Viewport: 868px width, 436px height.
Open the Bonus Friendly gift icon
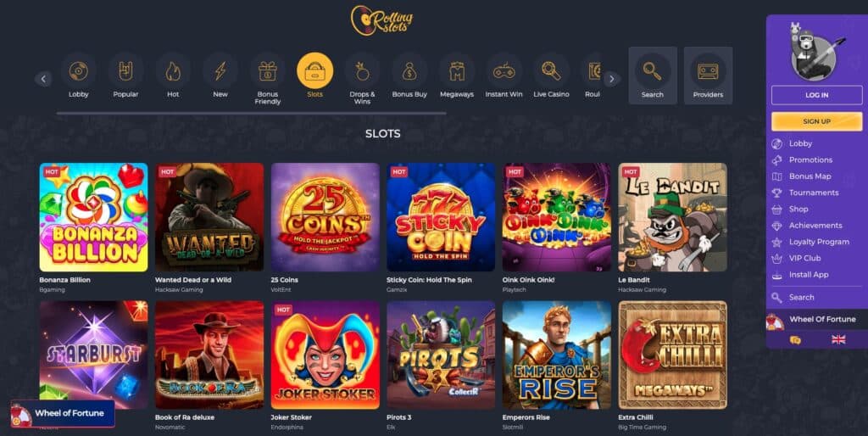[x=267, y=71]
